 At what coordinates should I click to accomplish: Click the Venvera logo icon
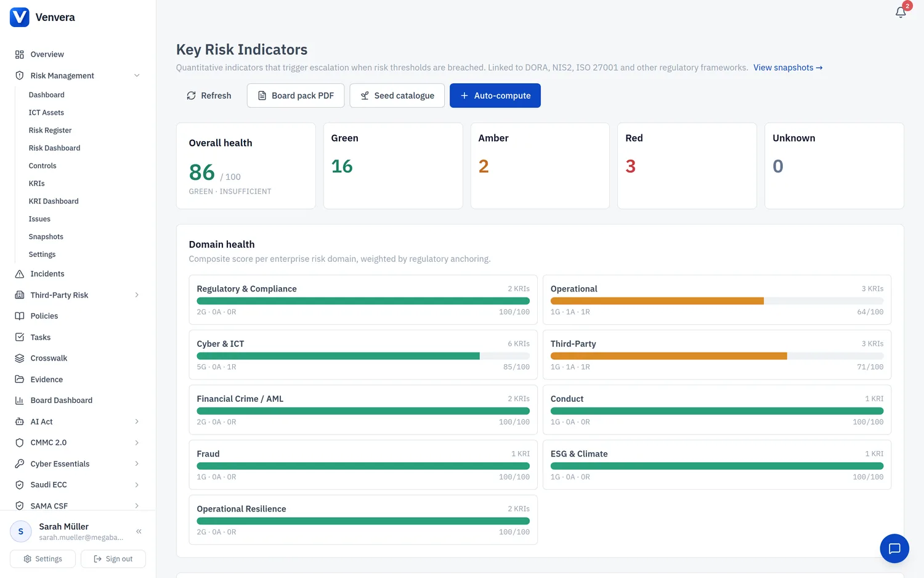[x=20, y=17]
